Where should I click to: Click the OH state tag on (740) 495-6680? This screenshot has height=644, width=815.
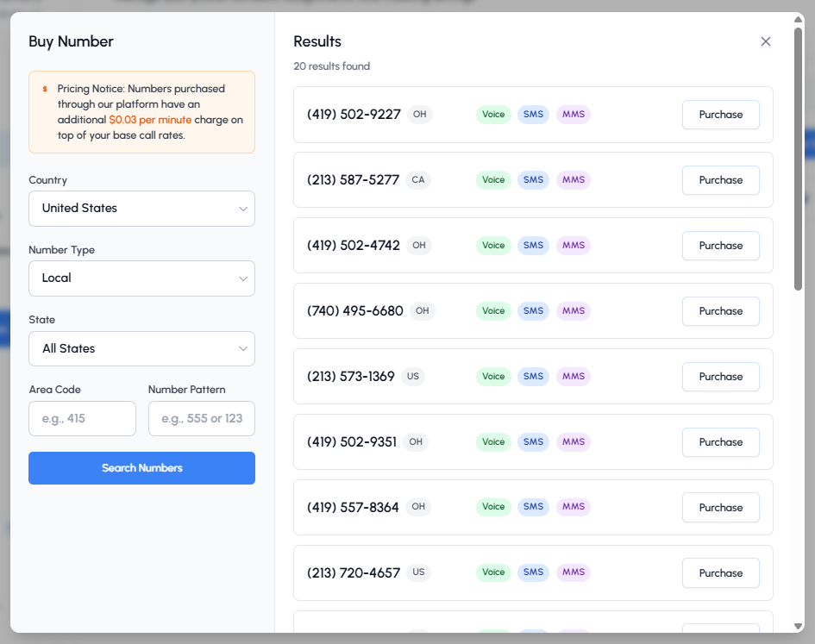tap(422, 311)
